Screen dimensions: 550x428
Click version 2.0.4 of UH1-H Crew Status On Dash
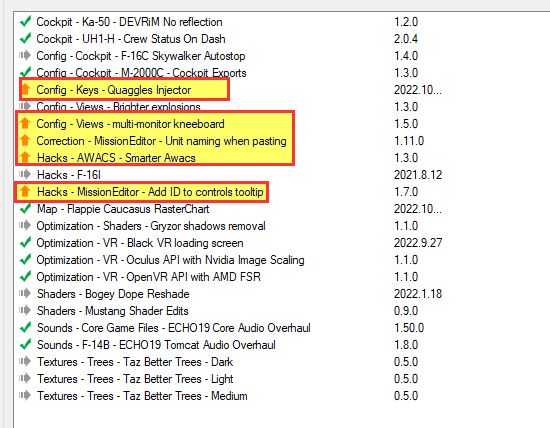click(x=406, y=39)
